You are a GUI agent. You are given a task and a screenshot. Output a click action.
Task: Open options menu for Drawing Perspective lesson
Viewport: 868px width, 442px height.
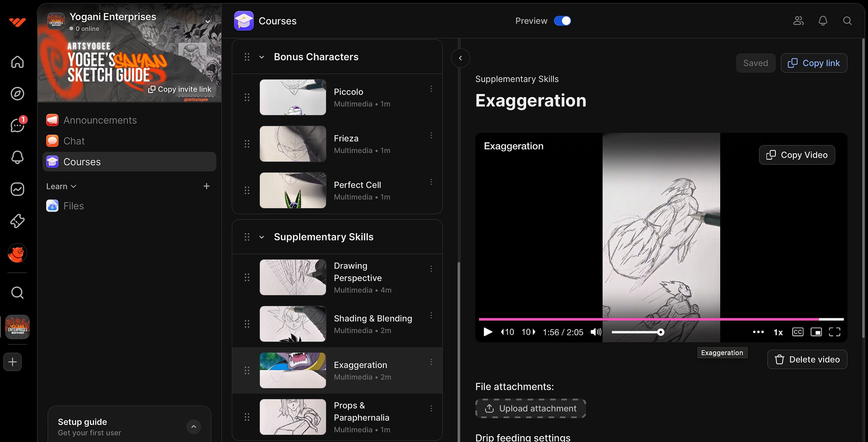(431, 269)
